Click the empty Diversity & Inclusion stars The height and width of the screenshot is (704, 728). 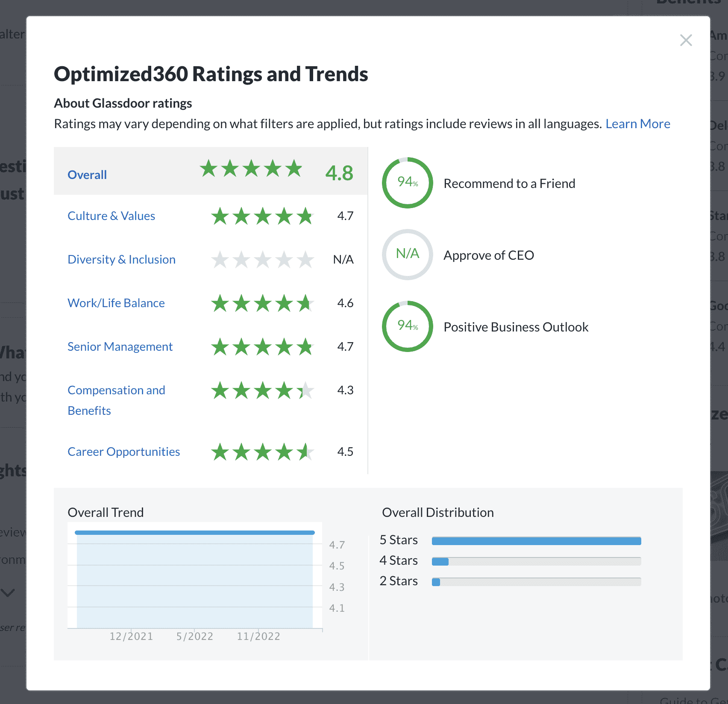(x=263, y=260)
